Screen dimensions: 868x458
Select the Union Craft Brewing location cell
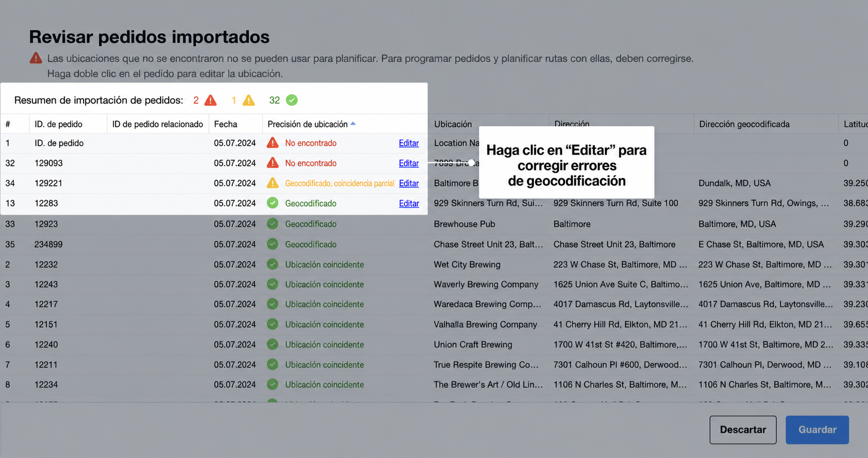473,344
